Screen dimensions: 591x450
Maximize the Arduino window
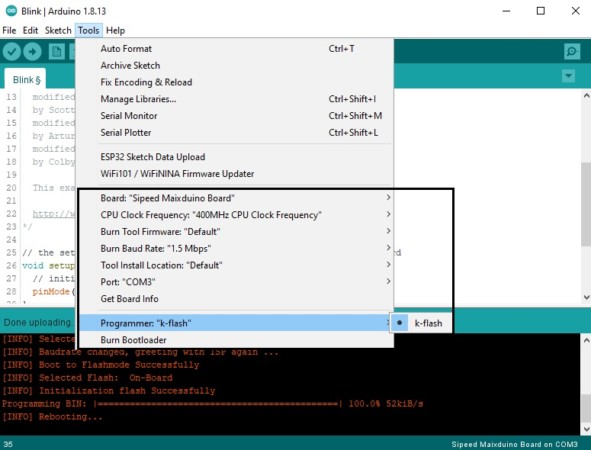click(x=540, y=11)
